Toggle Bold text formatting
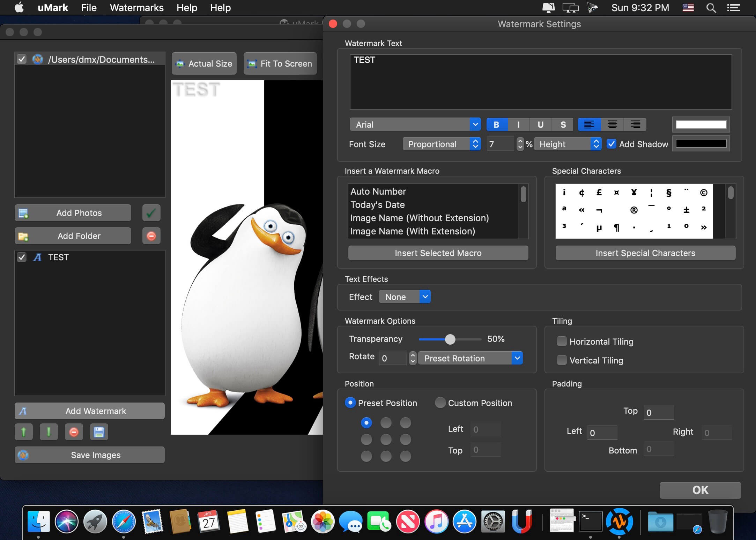The width and height of the screenshot is (756, 540). (x=497, y=125)
